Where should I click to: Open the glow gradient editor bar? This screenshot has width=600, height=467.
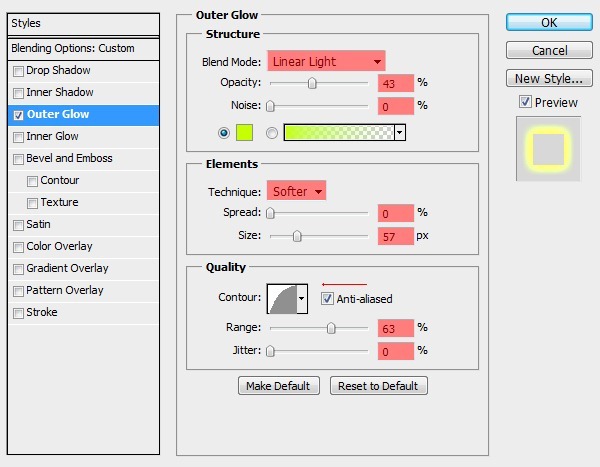pos(339,132)
